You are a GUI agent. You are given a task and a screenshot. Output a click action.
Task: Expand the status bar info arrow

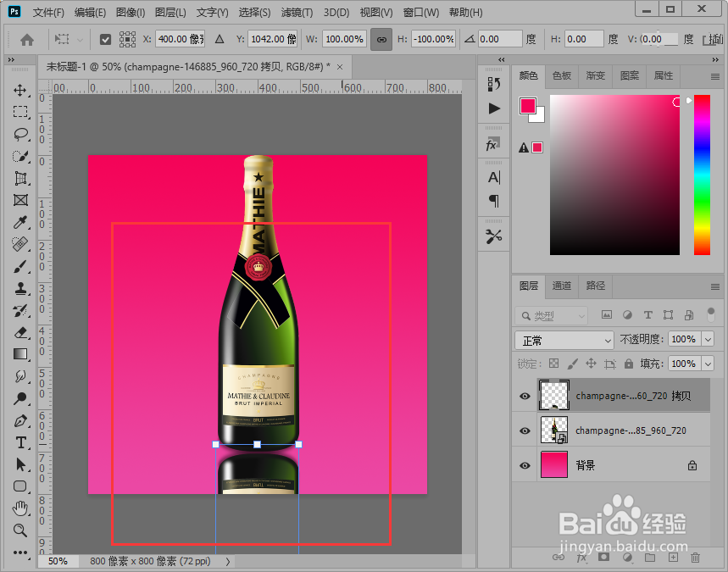point(228,561)
